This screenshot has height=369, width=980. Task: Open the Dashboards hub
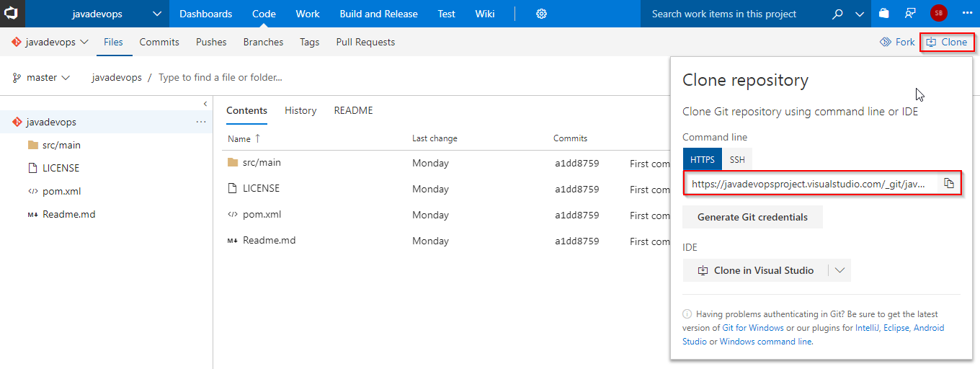click(x=205, y=14)
